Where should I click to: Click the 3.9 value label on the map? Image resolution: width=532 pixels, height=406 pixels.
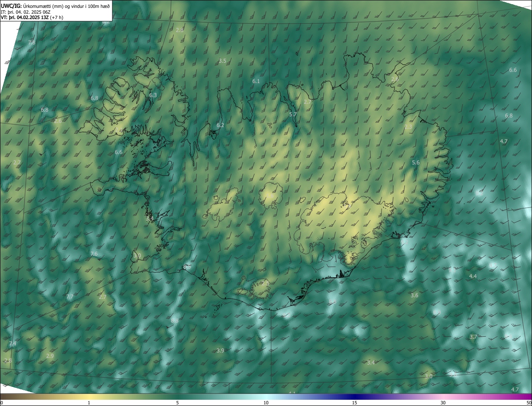click(x=220, y=351)
